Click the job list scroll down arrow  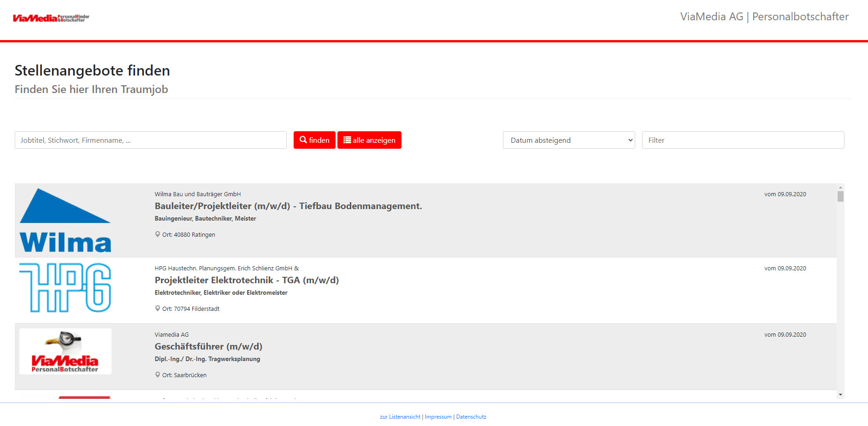point(840,395)
